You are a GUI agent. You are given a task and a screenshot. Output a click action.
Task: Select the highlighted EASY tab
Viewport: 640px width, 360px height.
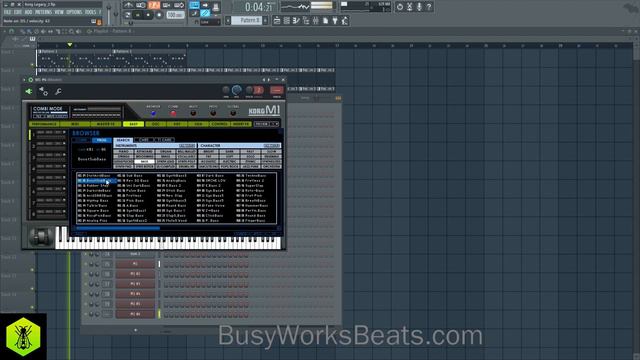pyautogui.click(x=133, y=124)
